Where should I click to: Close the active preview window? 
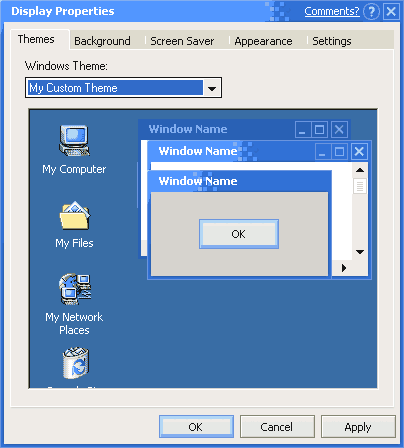point(359,152)
